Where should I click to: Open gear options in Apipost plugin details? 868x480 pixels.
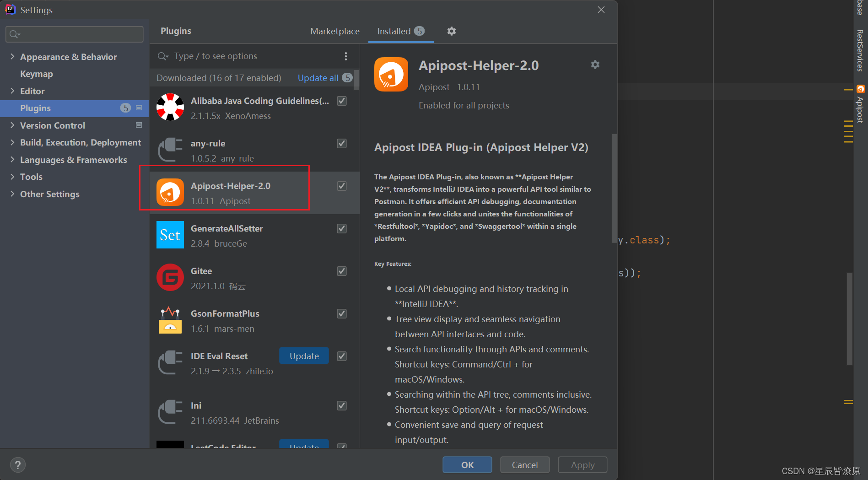click(595, 65)
